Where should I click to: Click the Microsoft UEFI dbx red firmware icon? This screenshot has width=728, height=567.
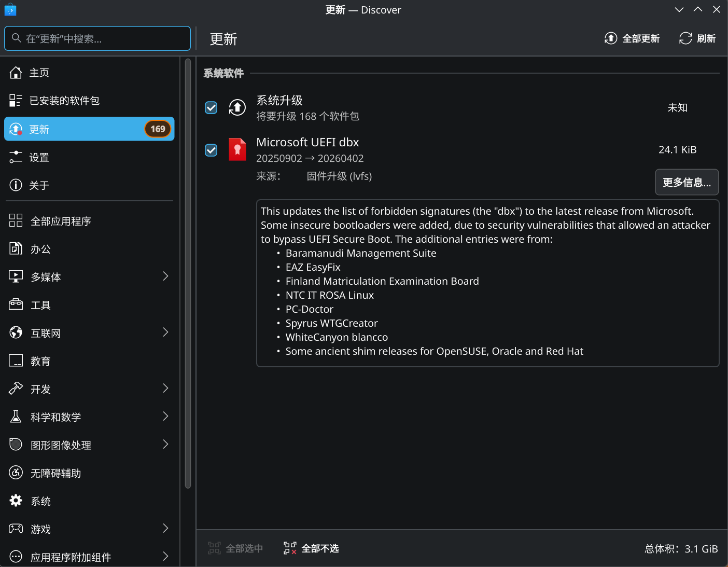237,149
